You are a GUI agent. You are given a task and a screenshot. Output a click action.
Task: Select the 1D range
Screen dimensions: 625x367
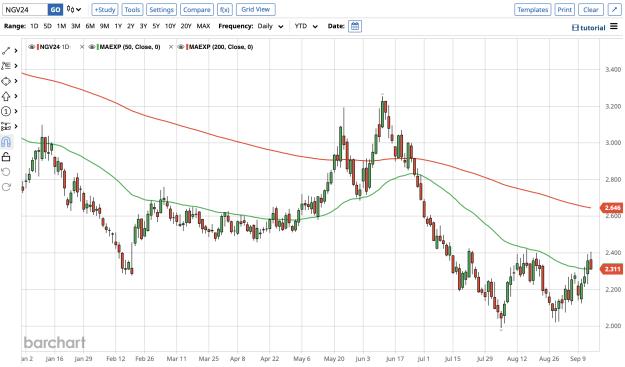(x=34, y=26)
